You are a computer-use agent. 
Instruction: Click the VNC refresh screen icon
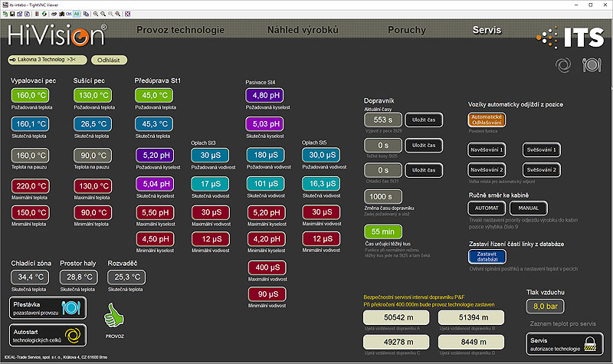(x=45, y=14)
